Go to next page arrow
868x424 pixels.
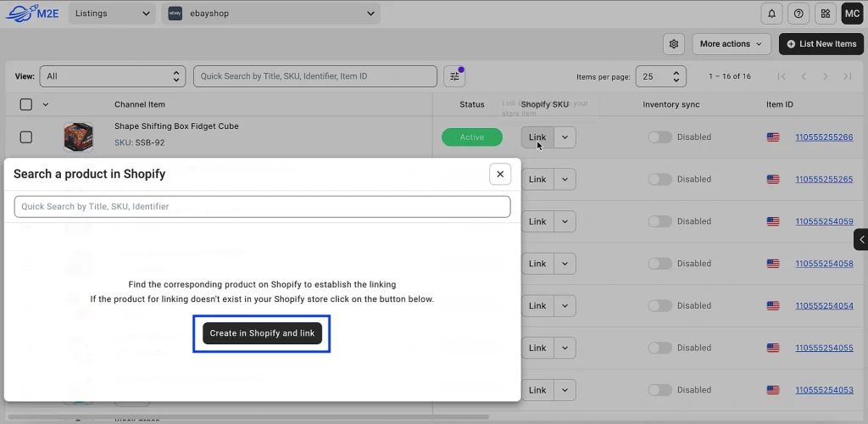click(826, 76)
